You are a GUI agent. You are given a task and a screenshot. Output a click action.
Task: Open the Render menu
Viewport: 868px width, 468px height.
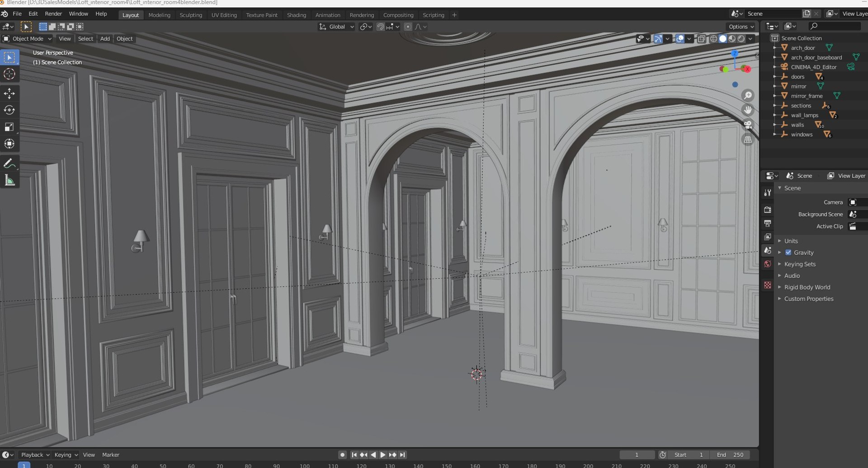(53, 14)
